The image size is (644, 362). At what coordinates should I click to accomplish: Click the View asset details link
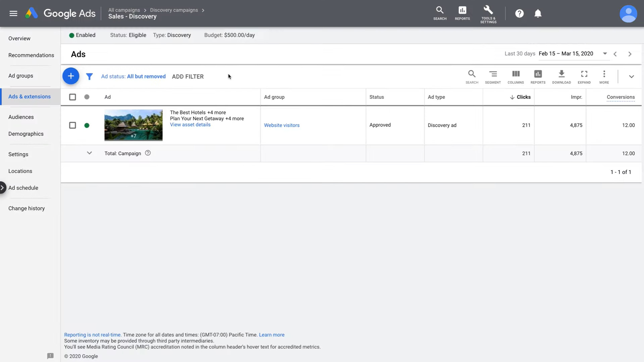(x=190, y=124)
